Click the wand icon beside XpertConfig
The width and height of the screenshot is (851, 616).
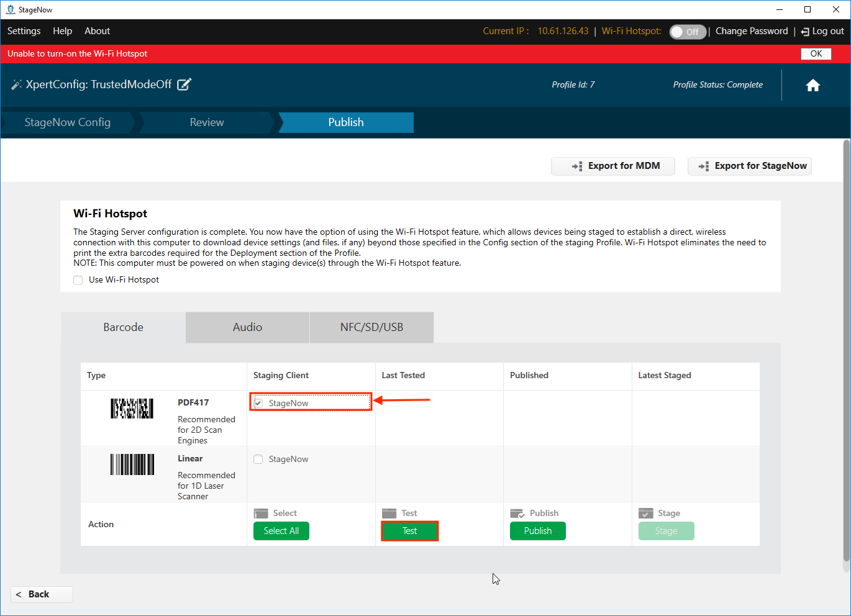pyautogui.click(x=16, y=84)
